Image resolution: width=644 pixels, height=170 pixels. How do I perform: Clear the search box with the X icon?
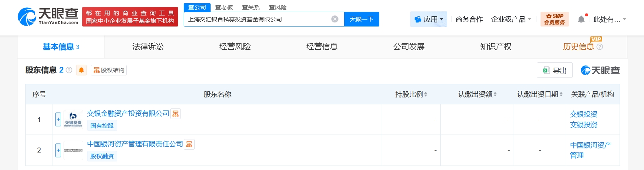335,19
